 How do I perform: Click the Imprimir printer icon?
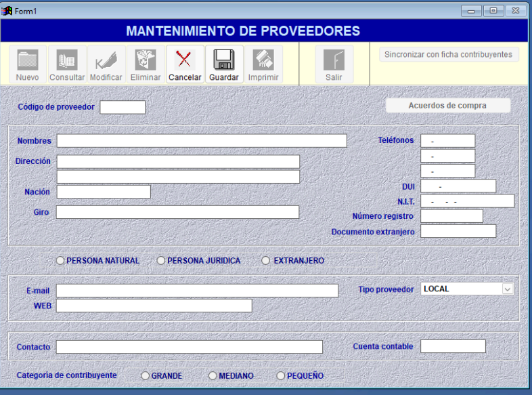pyautogui.click(x=263, y=64)
